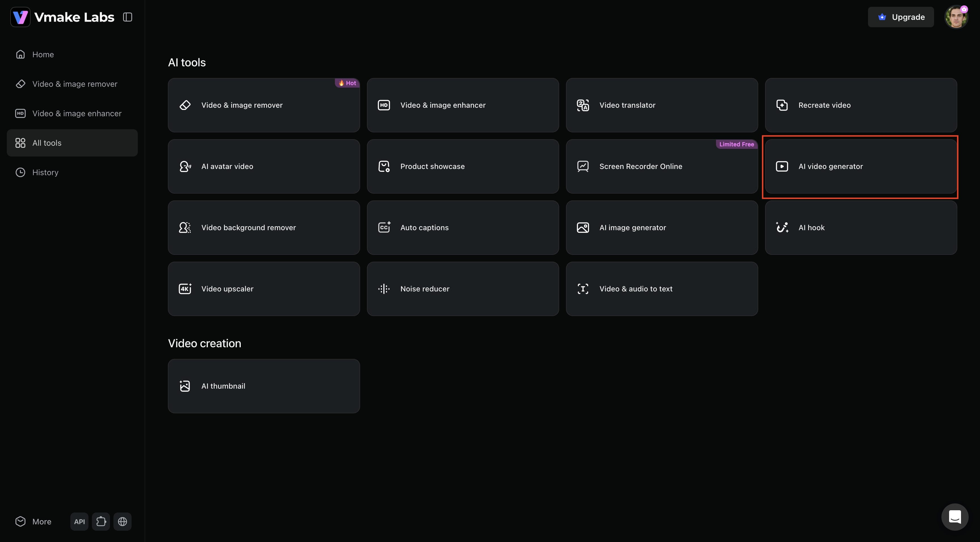Select the AI image generator label
Viewport: 980px width, 542px height.
[633, 227]
